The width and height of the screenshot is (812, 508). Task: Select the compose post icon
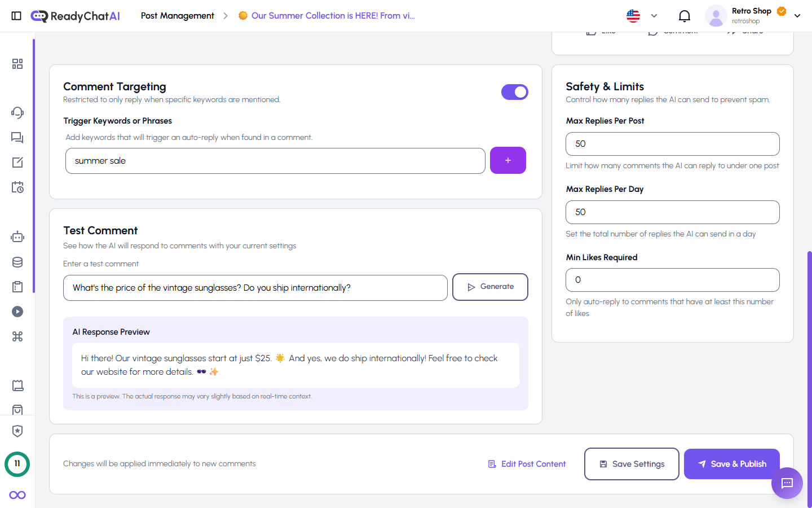point(17,162)
